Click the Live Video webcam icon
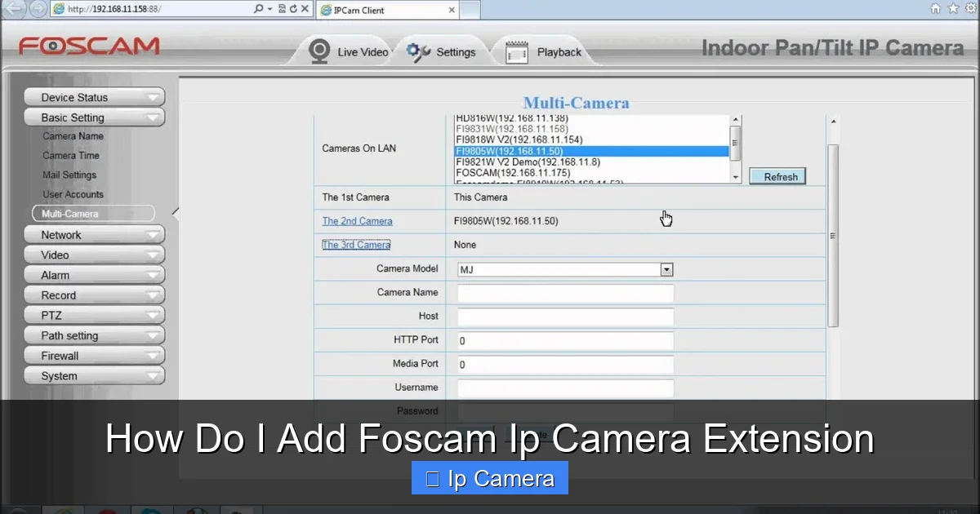980x514 pixels. (x=318, y=51)
